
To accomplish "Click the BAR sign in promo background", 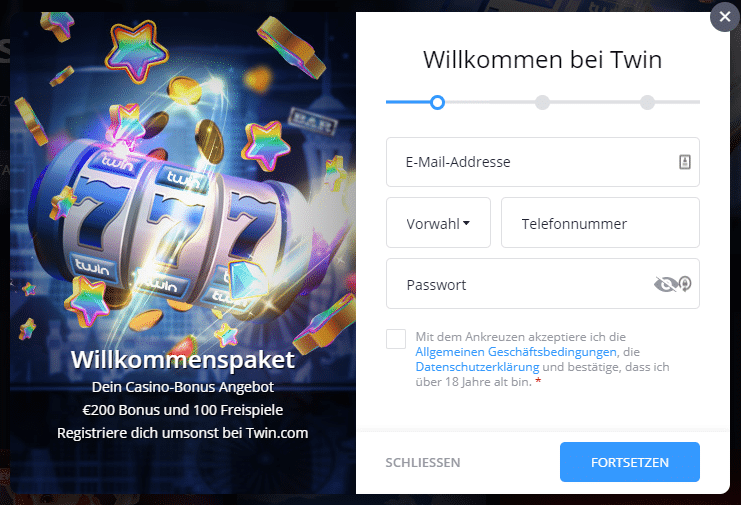I will 312,122.
